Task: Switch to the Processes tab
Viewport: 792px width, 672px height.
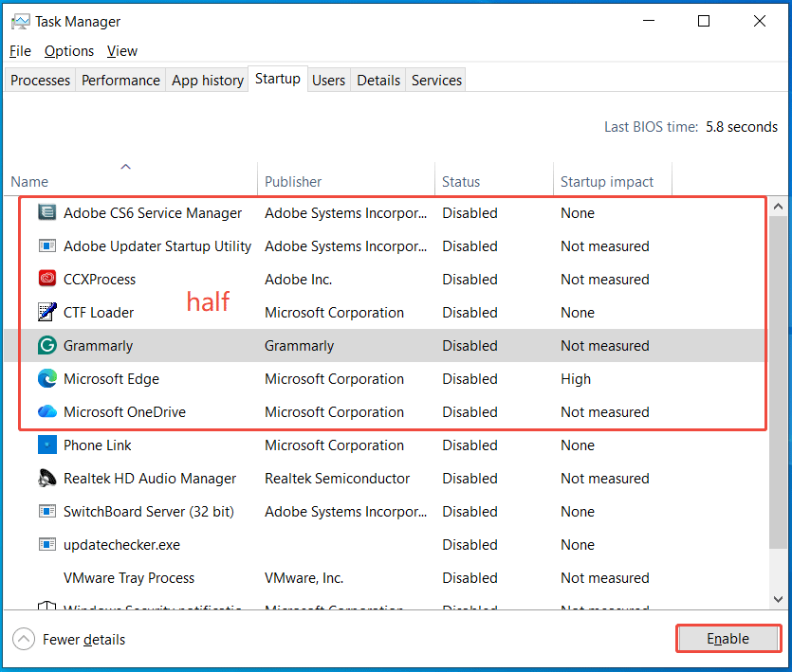Action: [x=39, y=80]
